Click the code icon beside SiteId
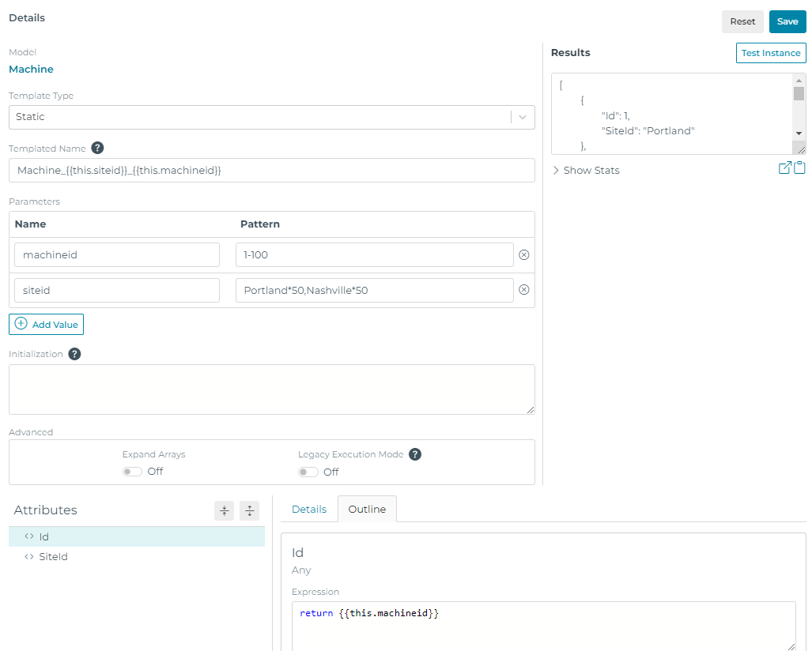The height and width of the screenshot is (651, 812). click(29, 557)
